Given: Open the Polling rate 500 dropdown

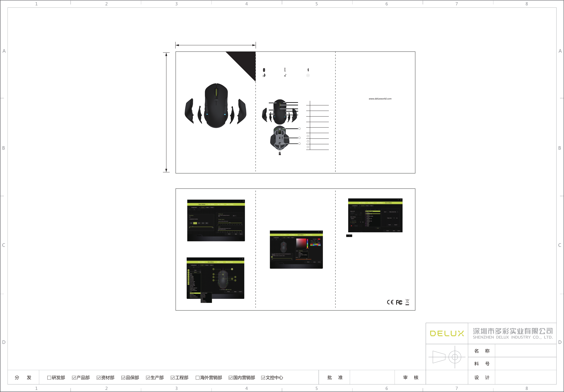Looking at the screenshot, I should pyautogui.click(x=234, y=215).
